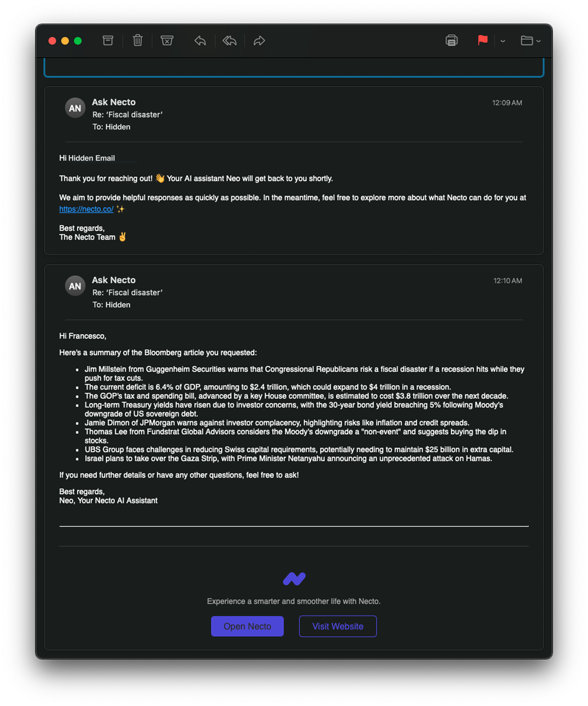
Task: Click AN avatar on 12:10 AM message
Action: tap(75, 286)
